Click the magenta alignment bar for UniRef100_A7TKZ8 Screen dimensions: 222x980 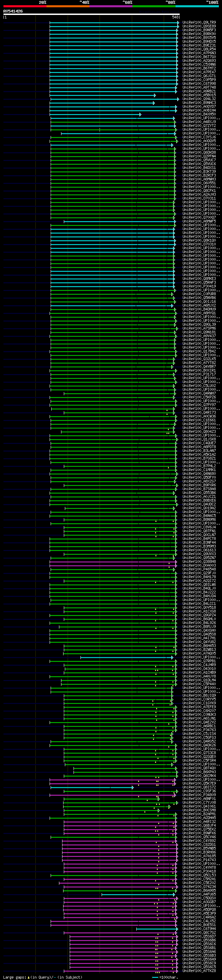click(120, 971)
